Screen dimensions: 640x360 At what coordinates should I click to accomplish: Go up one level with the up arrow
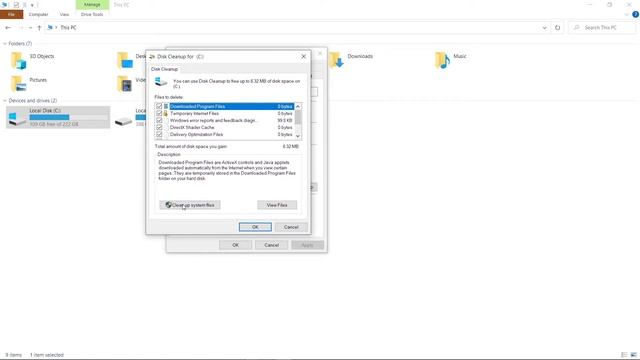click(x=39, y=27)
